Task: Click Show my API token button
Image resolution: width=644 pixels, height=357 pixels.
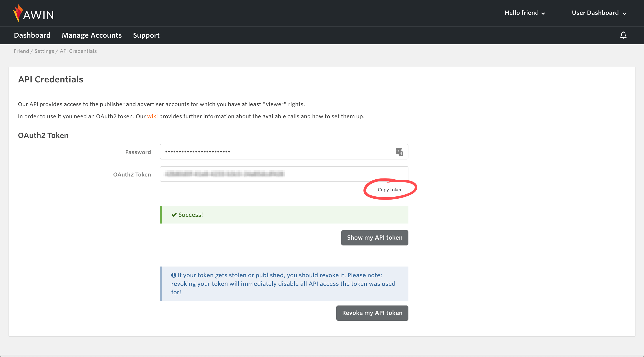Action: 375,238
